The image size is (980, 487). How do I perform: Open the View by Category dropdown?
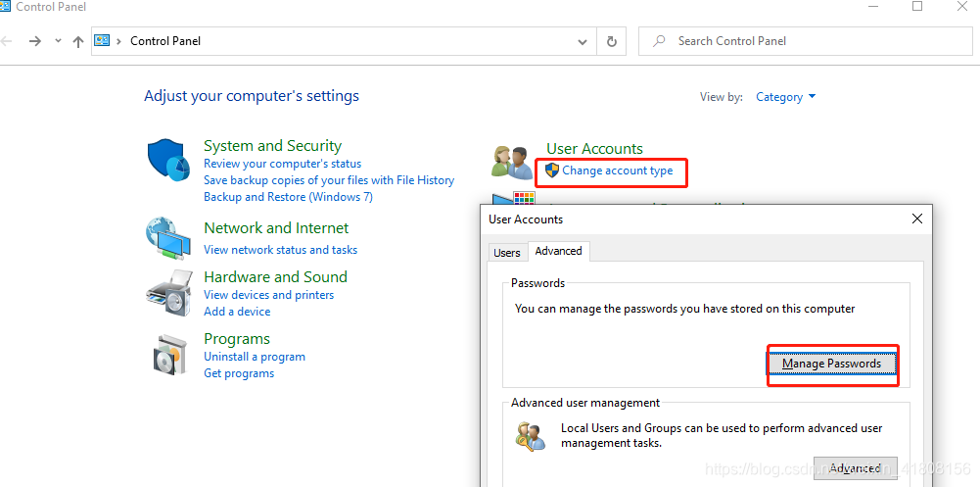785,97
